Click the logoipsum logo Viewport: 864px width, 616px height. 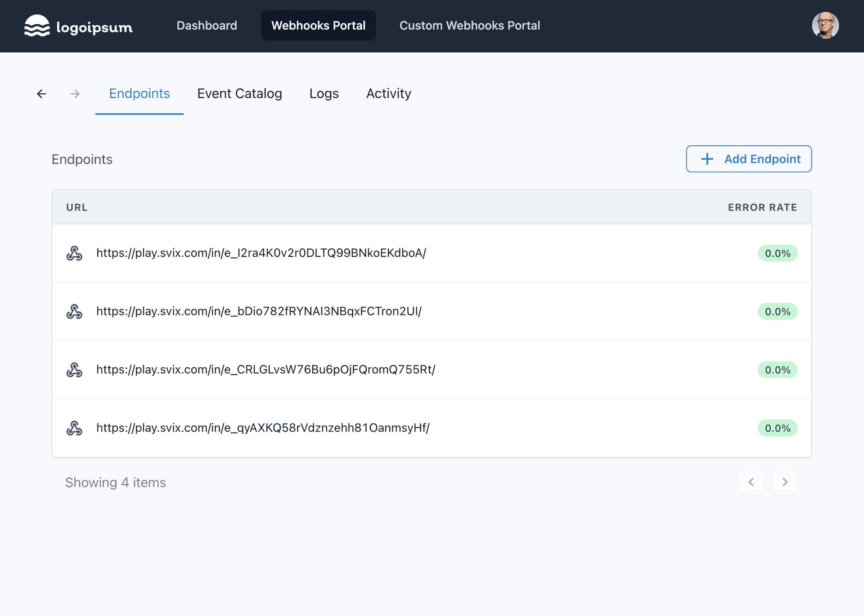(78, 26)
